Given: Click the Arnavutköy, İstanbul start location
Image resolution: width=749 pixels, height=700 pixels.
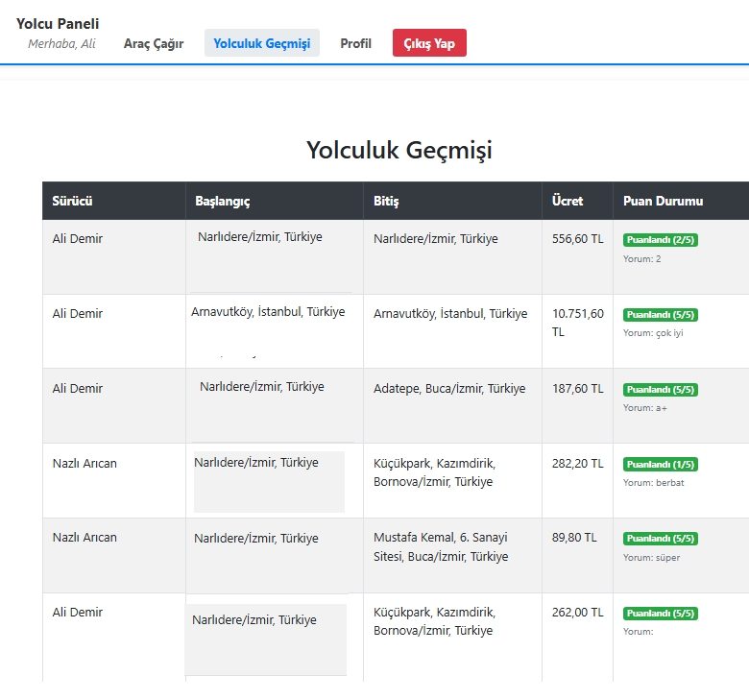Looking at the screenshot, I should point(268,312).
